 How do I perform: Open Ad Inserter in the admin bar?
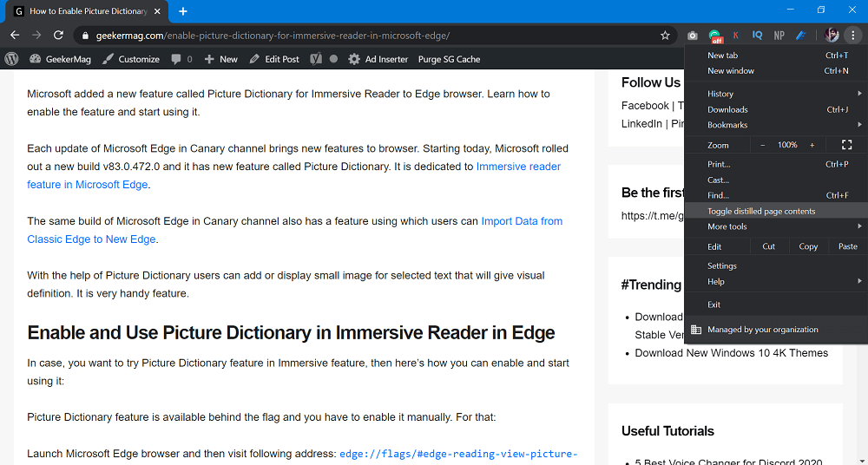point(378,59)
